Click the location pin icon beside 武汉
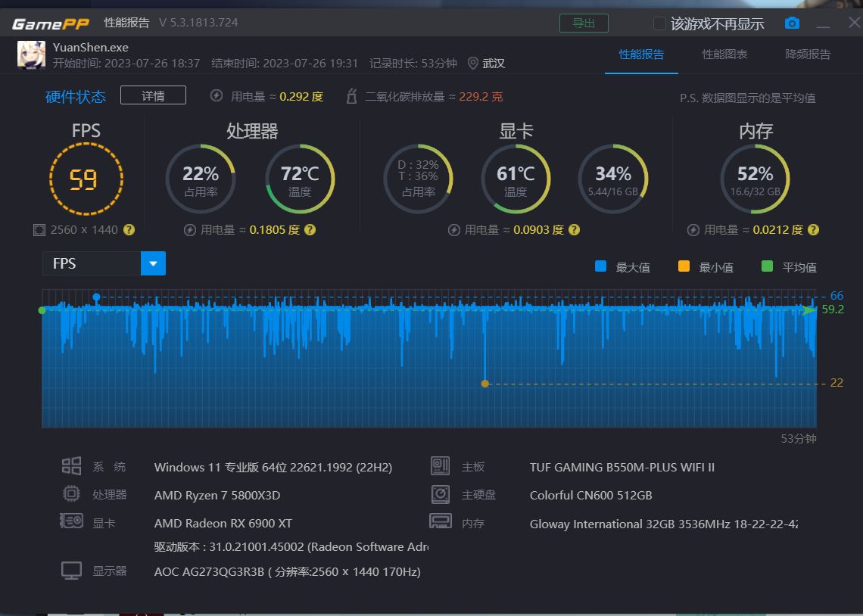This screenshot has height=616, width=863. 472,64
